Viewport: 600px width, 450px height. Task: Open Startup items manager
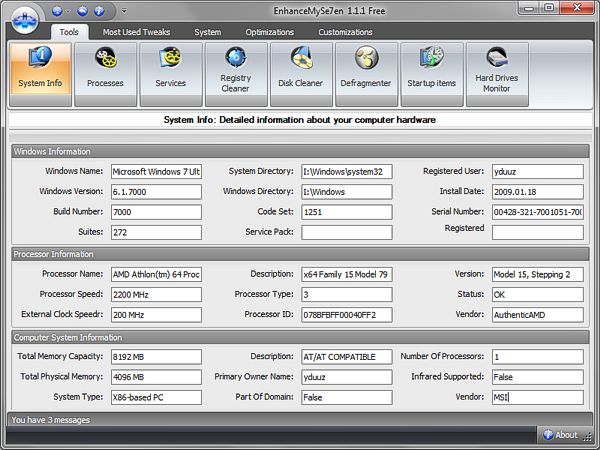coord(432,74)
